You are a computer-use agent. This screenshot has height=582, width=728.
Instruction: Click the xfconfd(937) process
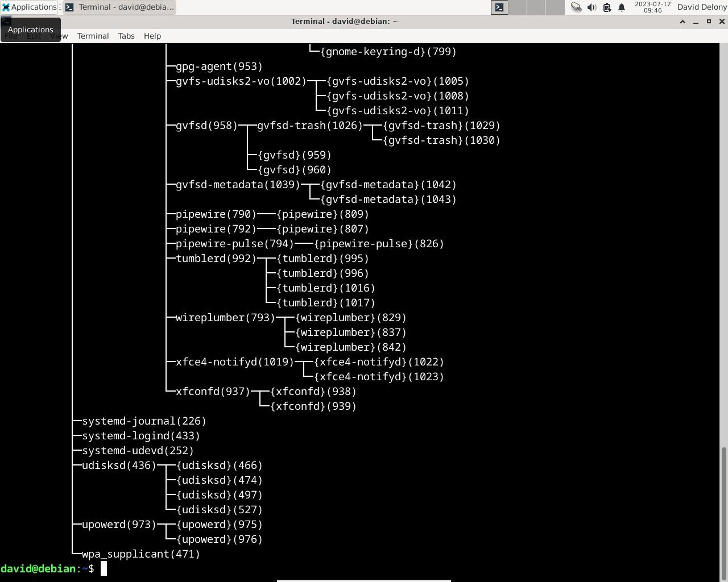213,392
